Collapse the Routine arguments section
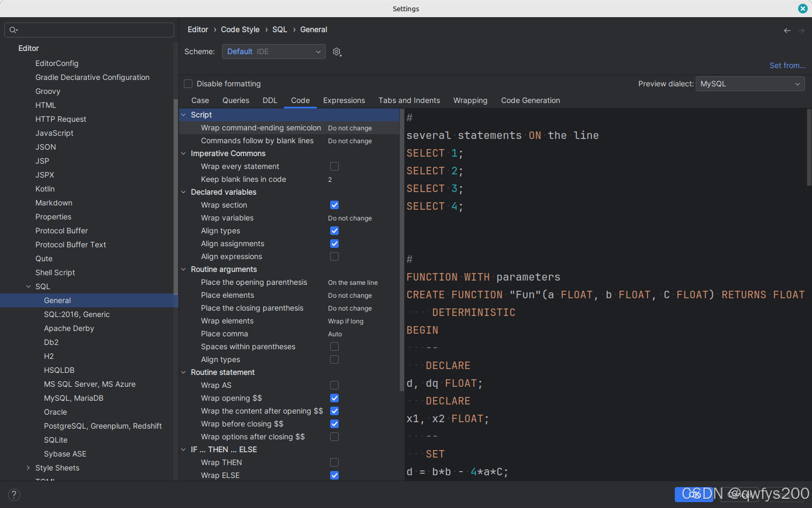This screenshot has height=508, width=812. pos(183,269)
